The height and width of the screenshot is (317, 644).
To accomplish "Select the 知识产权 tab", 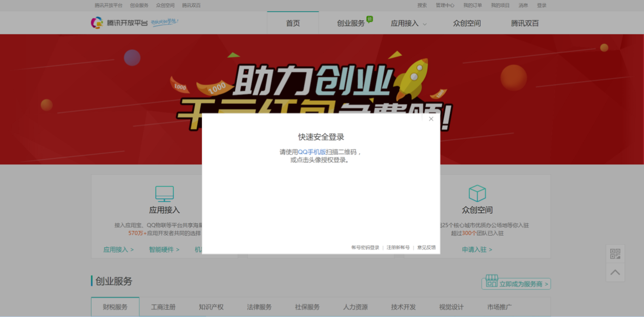I will [x=211, y=307].
